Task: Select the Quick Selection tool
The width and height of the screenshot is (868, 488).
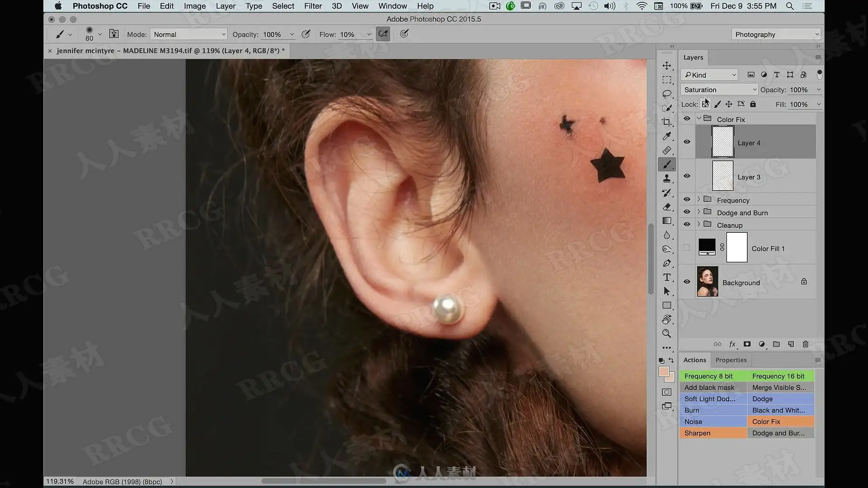Action: coord(667,108)
